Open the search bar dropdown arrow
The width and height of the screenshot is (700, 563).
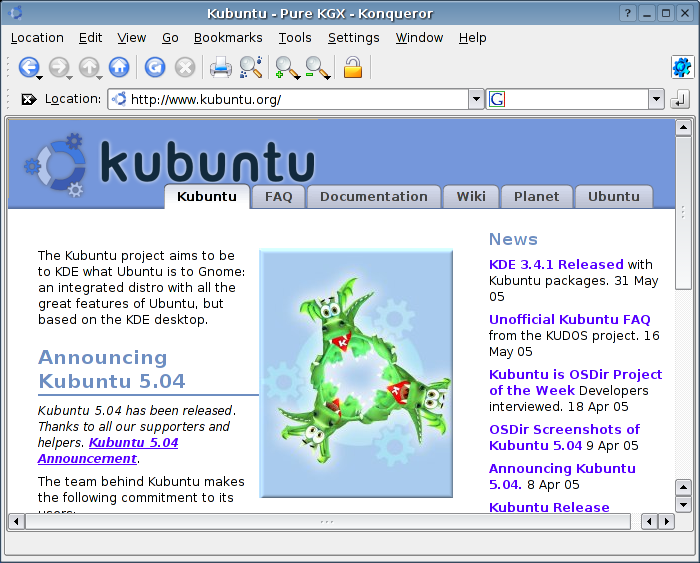tap(656, 99)
